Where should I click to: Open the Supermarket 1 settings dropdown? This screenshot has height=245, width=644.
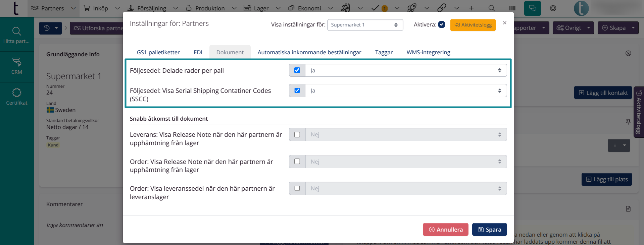365,25
